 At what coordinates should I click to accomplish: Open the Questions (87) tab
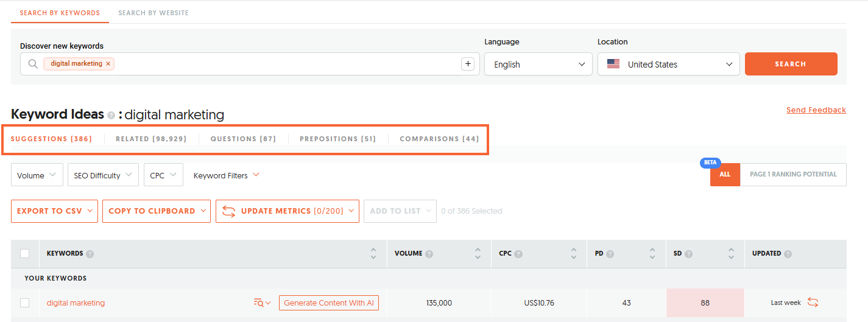(x=243, y=139)
